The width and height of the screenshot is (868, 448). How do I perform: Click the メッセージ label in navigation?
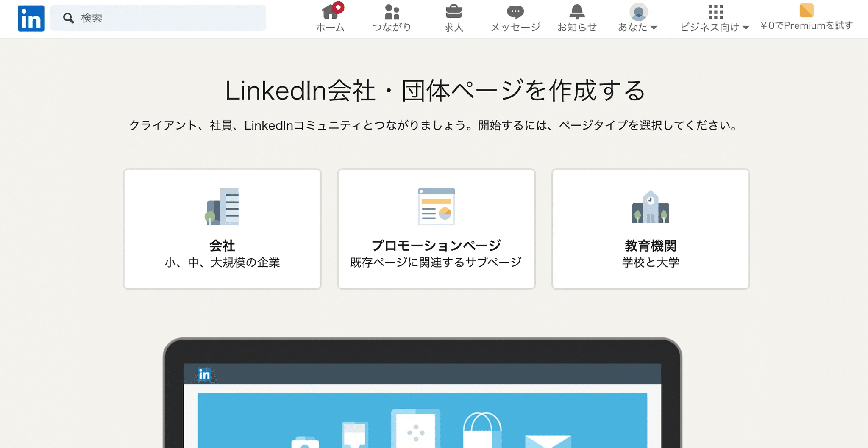click(x=515, y=28)
